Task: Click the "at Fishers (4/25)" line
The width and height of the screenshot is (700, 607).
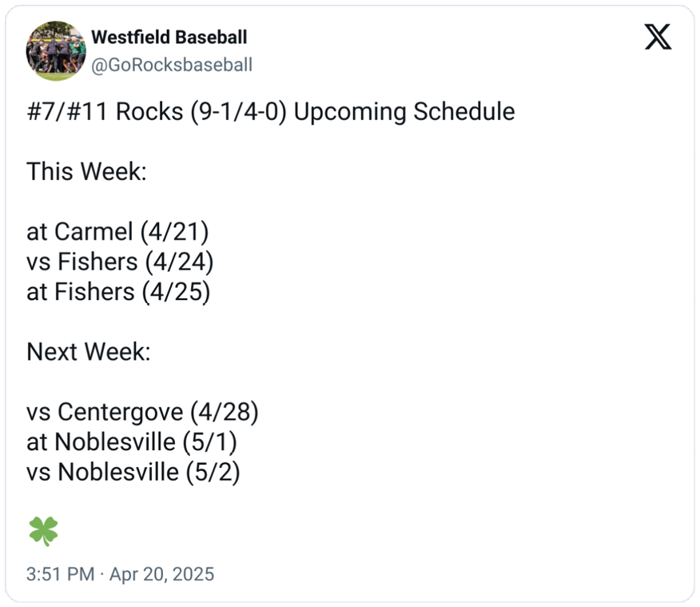Action: click(118, 292)
